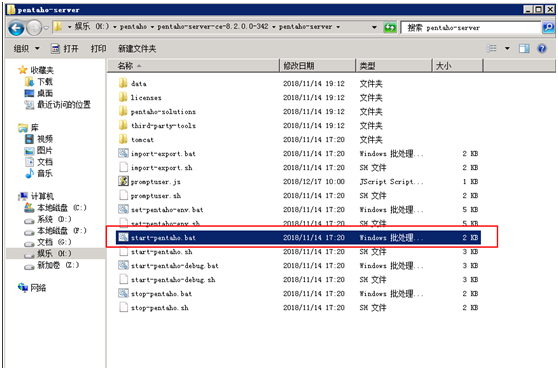Sort by the 类型 column header
Viewport: 558px width, 370px height.
(x=394, y=66)
